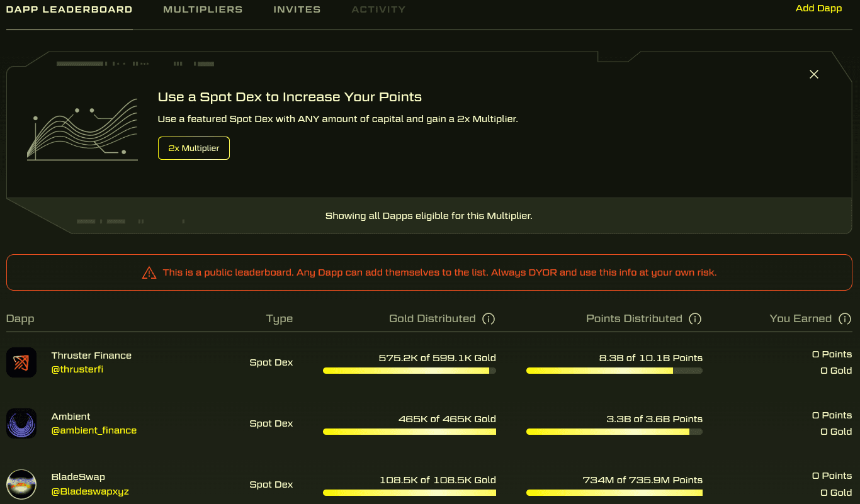Click the banner description about ANY capital
Viewport: 860px width, 504px height.
pyautogui.click(x=338, y=118)
